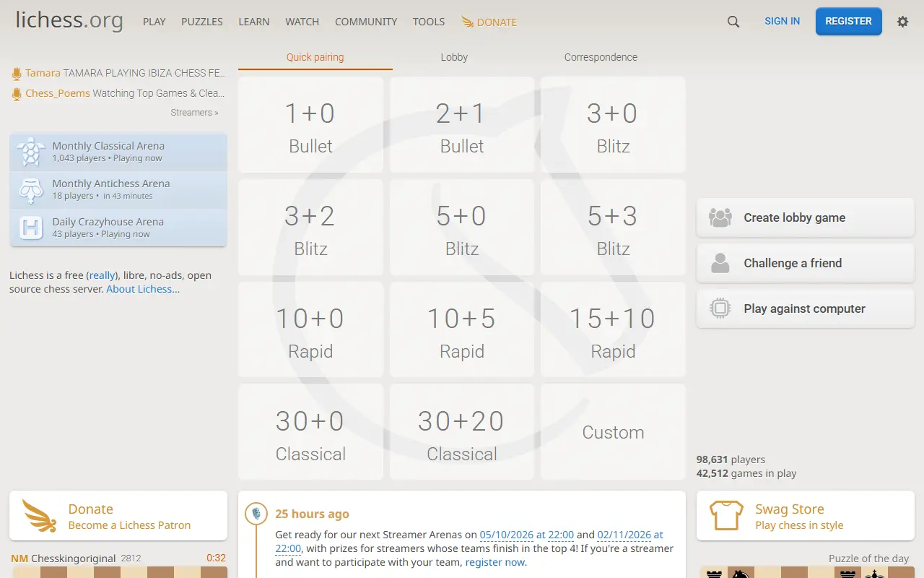Click the Antichess icon of Monthly Antichess Arena
Screen dimensions: 924x578
pos(30,190)
